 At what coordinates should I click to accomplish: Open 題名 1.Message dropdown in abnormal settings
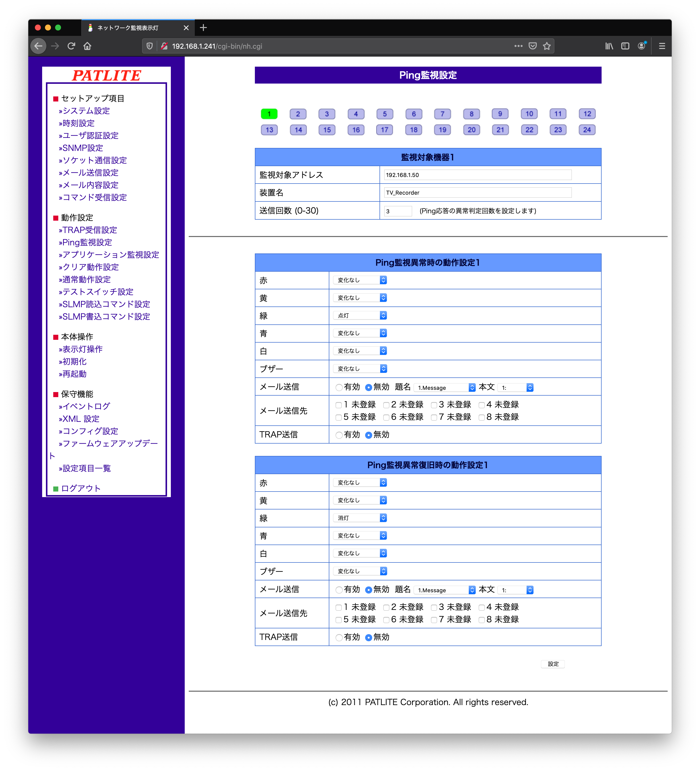(445, 388)
